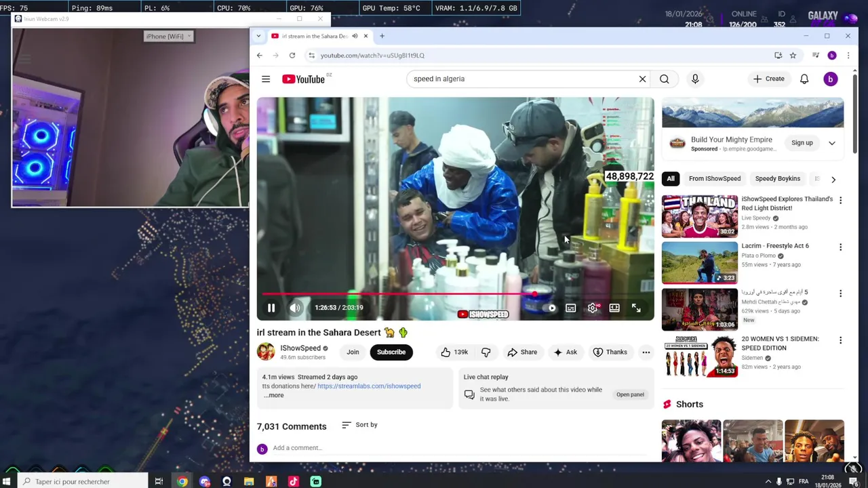Screen dimensions: 868x488
Task: Click the Ask button below the video
Action: click(566, 352)
